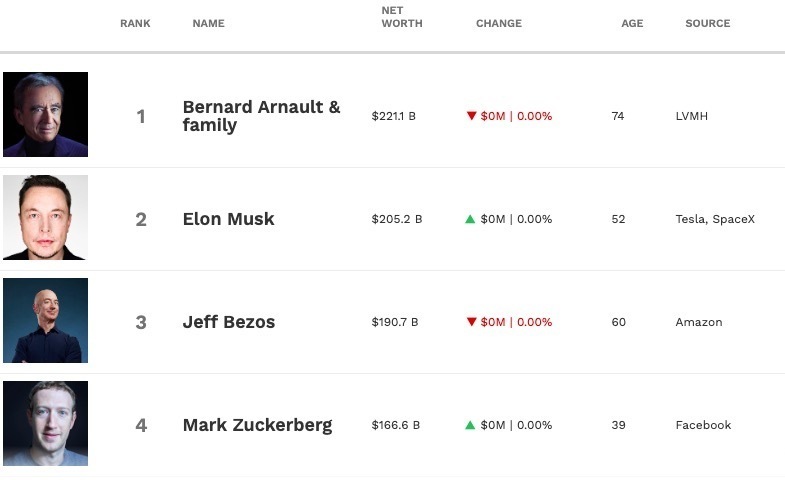The image size is (785, 480).
Task: Open the Jeff Bezos profile link
Action: tap(229, 322)
